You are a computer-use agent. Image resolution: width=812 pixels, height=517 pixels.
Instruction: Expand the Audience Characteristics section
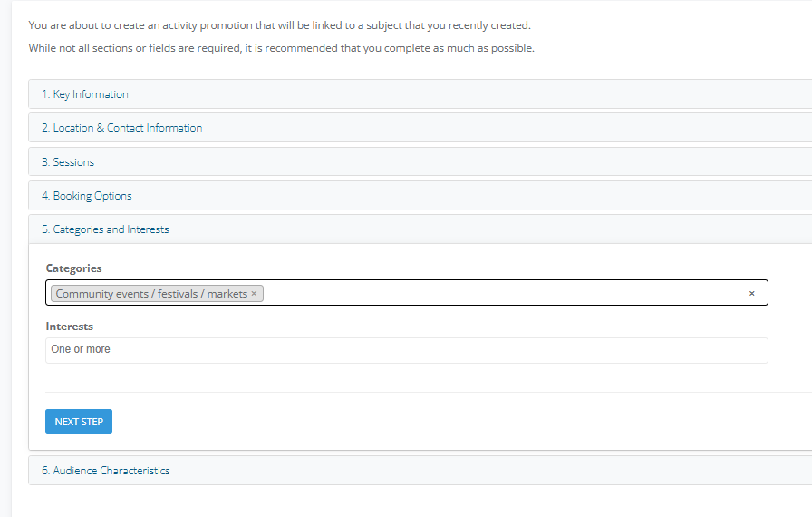[x=420, y=471]
